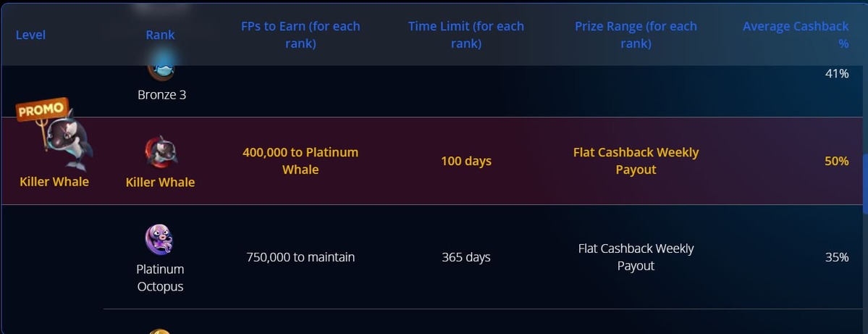Click the orange PROMO sign badge

coord(42,111)
